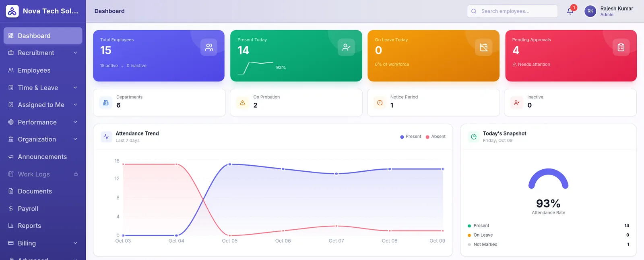
Task: Open notifications bell icon
Action: 570,11
